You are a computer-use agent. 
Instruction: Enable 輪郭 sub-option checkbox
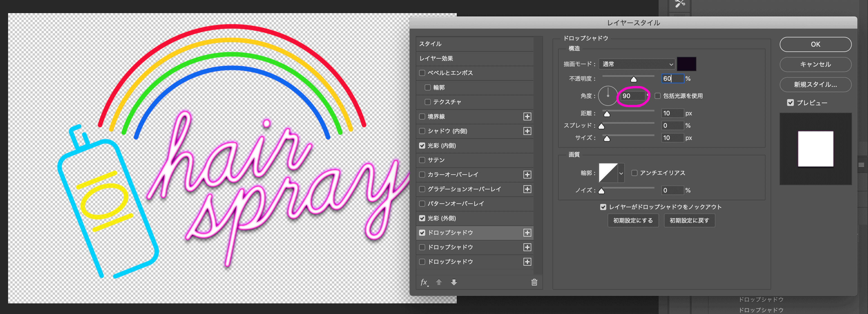tap(428, 87)
